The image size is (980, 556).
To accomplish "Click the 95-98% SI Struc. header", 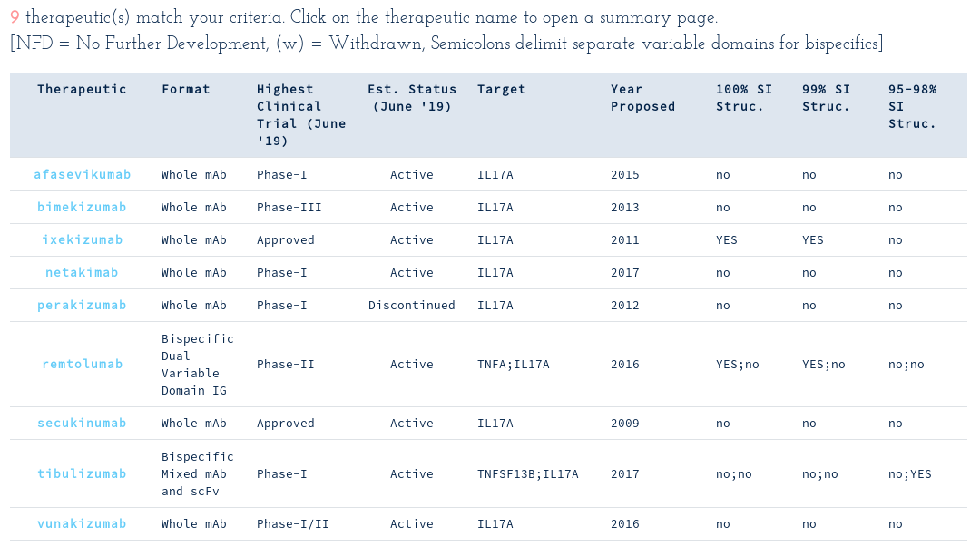I will (x=913, y=106).
